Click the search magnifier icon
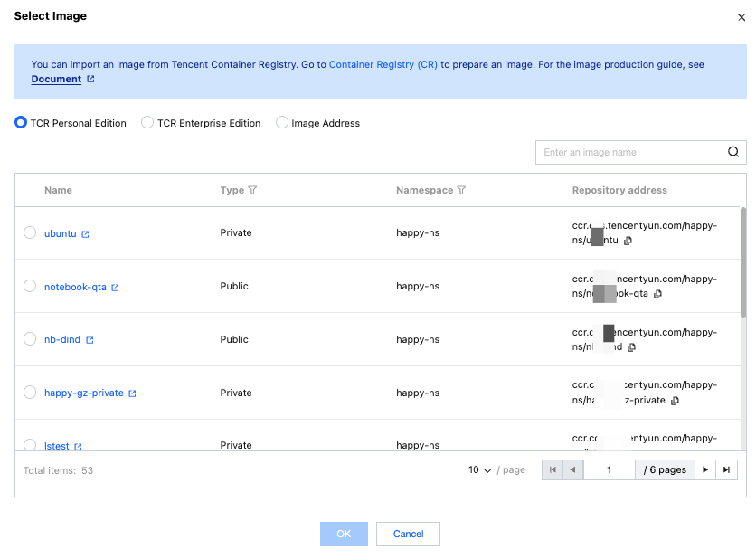 click(733, 152)
